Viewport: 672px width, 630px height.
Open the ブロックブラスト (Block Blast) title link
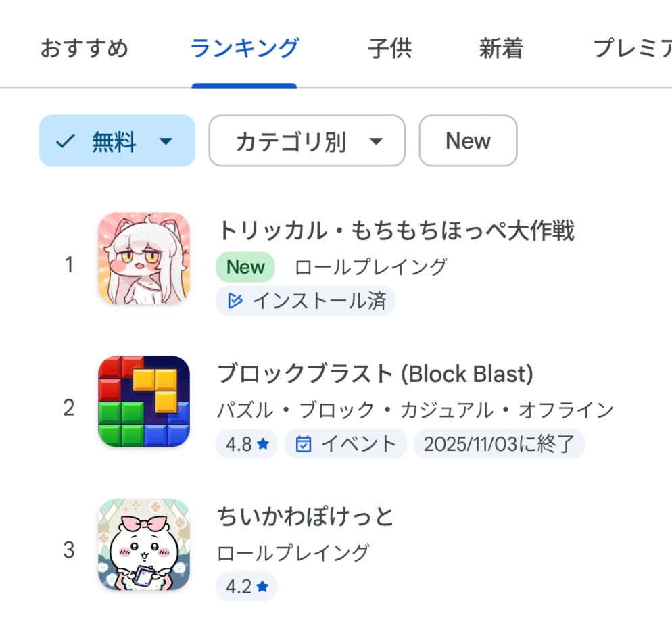[375, 373]
